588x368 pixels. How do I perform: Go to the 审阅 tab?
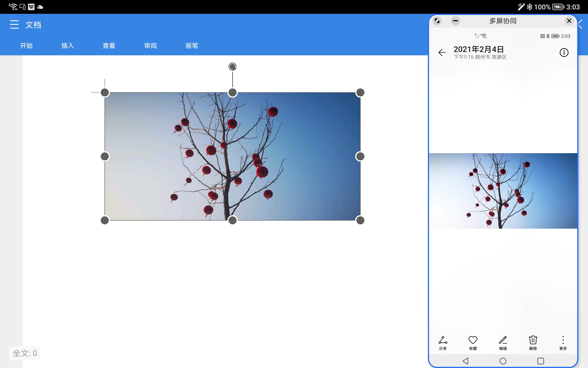150,46
